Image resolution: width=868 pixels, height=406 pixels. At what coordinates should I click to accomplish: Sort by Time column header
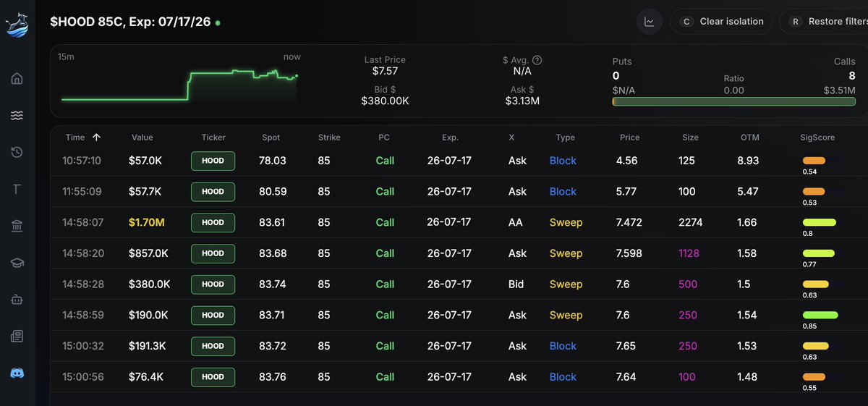[x=83, y=138]
